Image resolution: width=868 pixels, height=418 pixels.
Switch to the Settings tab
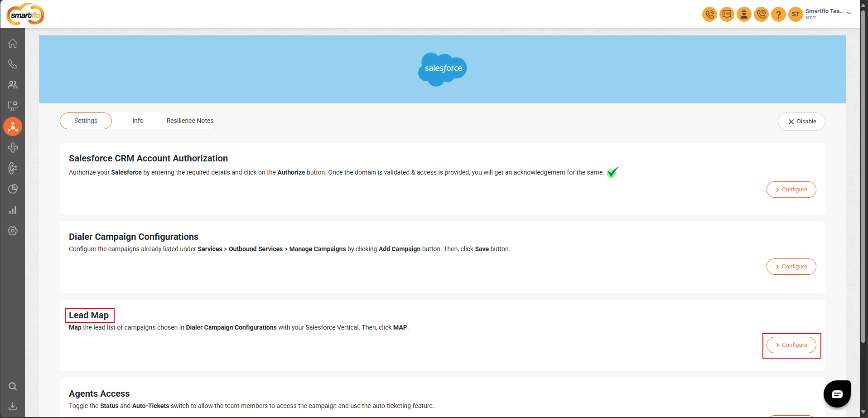point(86,121)
